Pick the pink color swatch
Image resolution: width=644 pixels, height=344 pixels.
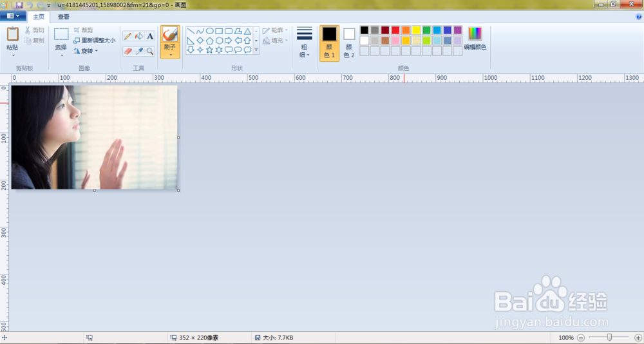point(395,41)
